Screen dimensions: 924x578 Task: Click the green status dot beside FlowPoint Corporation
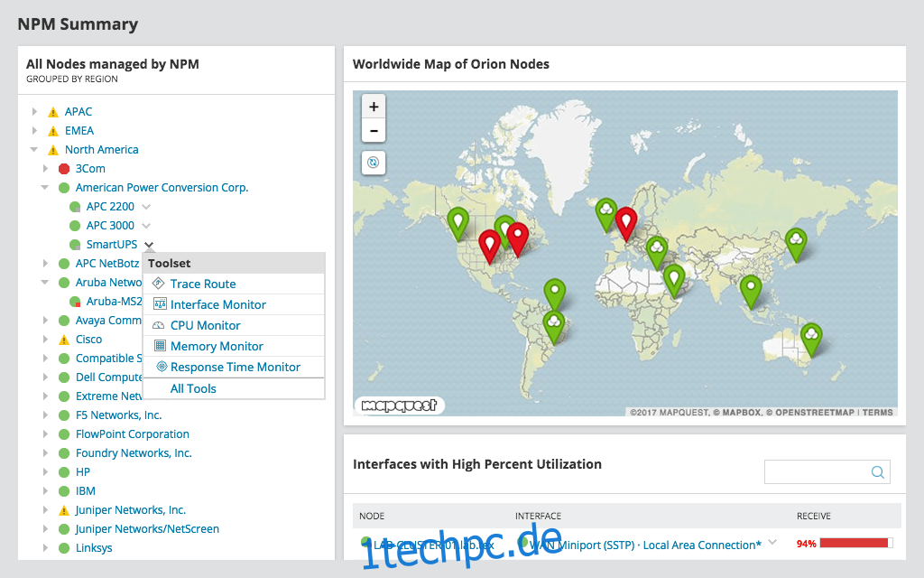pos(64,434)
